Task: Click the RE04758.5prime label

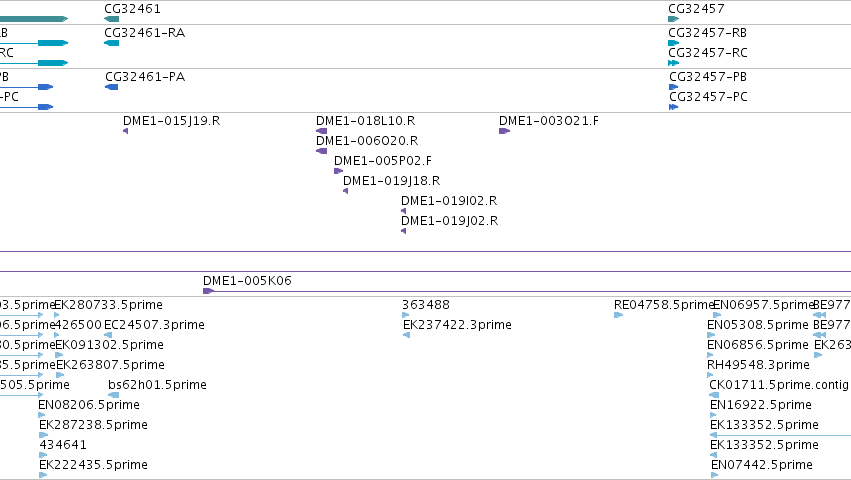Action: pyautogui.click(x=664, y=305)
